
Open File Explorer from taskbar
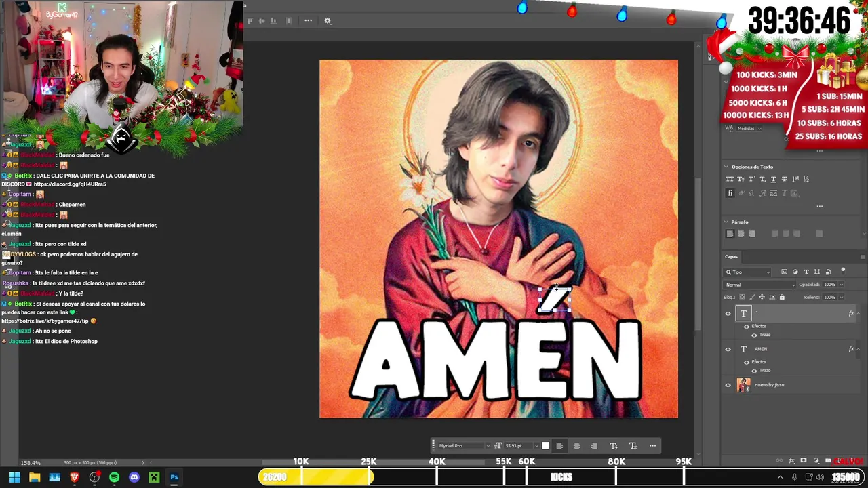coord(35,477)
